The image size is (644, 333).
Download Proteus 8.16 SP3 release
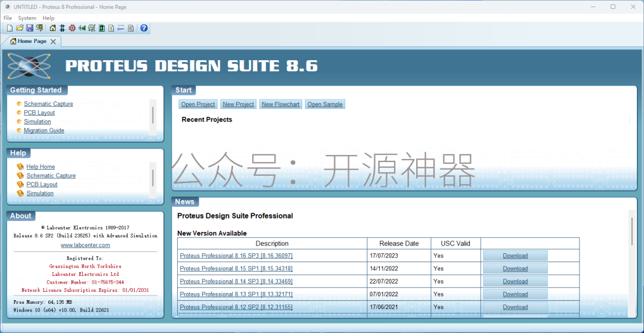(x=515, y=256)
